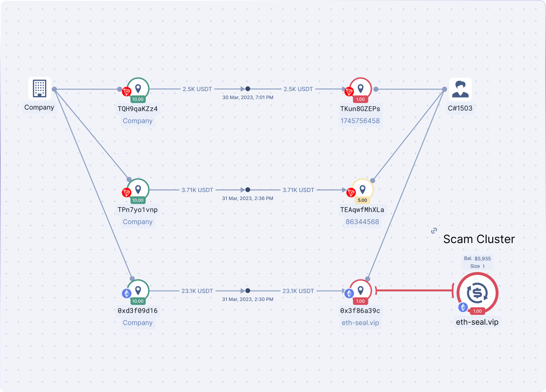Open the 1745756458 tag under TKun8GZEPs
Viewport: 546px width, 392px height.
[x=360, y=121]
